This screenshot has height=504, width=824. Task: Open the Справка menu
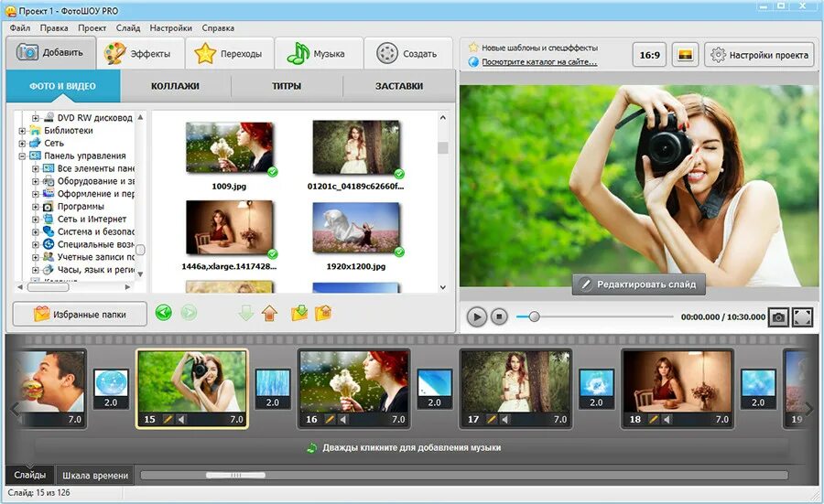pyautogui.click(x=218, y=27)
